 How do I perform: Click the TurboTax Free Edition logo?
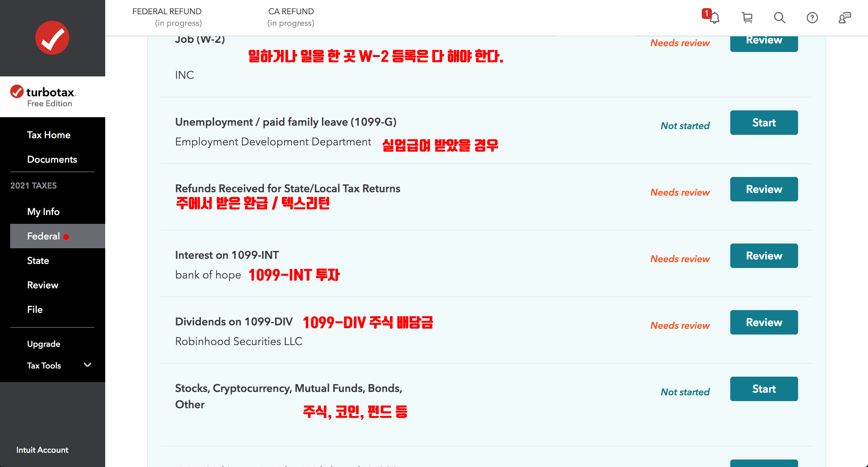(43, 96)
